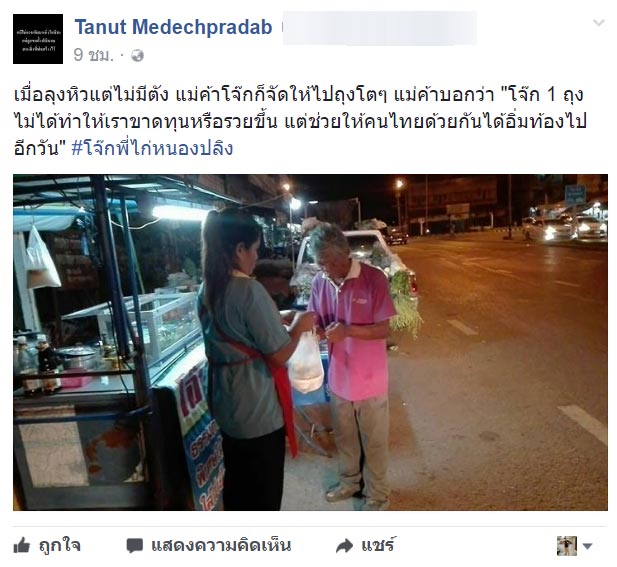Click the public globe privacy icon
Viewport: 617px width, 567px height.
coord(137,56)
